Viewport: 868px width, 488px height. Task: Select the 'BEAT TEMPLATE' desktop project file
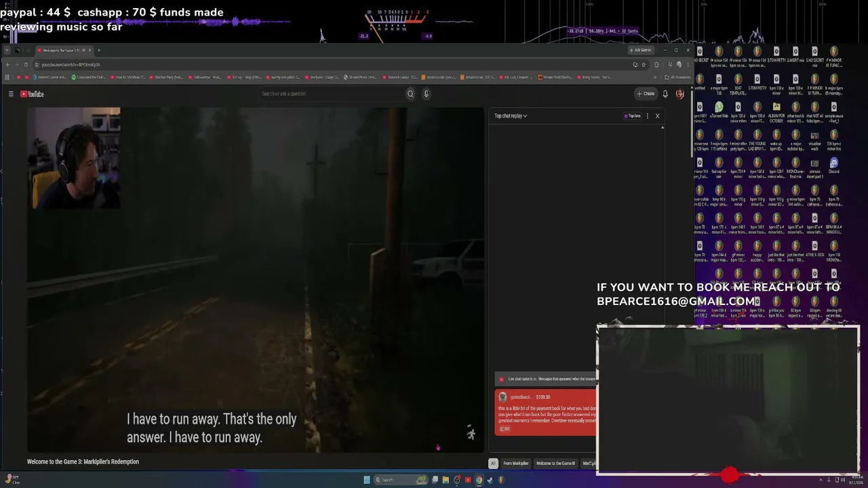(738, 83)
